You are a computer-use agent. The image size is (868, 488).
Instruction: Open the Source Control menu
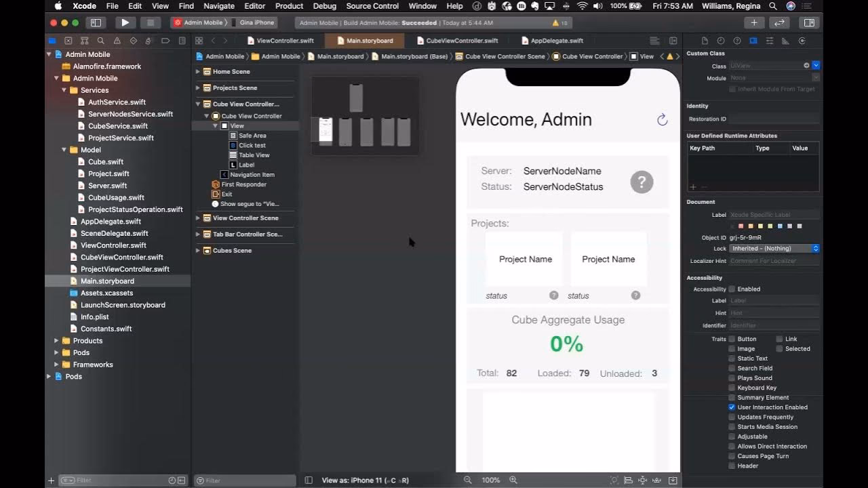point(372,6)
